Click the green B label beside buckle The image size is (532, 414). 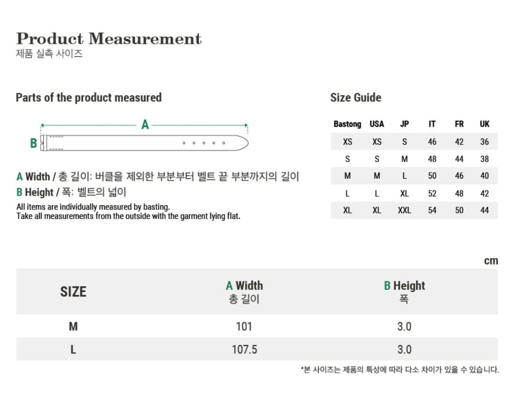pos(33,143)
